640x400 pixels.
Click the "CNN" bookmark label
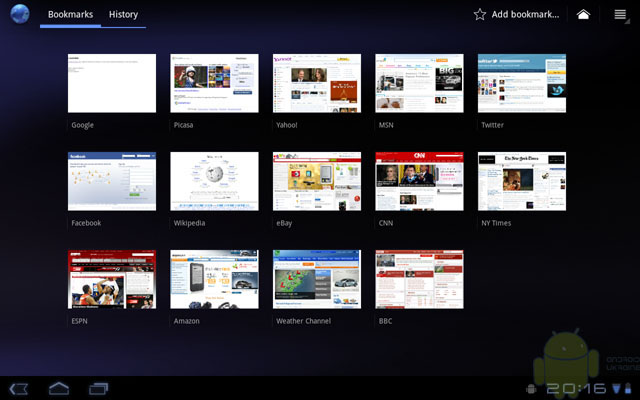(x=386, y=223)
